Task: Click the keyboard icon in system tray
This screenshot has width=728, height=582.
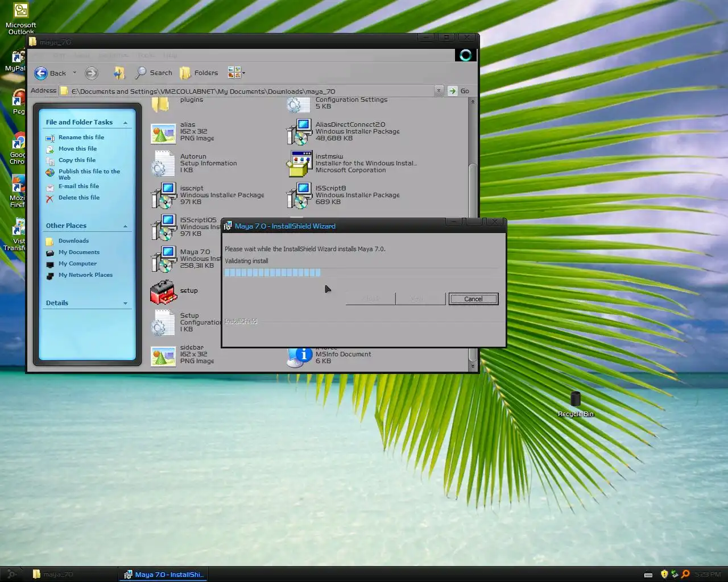Action: coord(648,575)
